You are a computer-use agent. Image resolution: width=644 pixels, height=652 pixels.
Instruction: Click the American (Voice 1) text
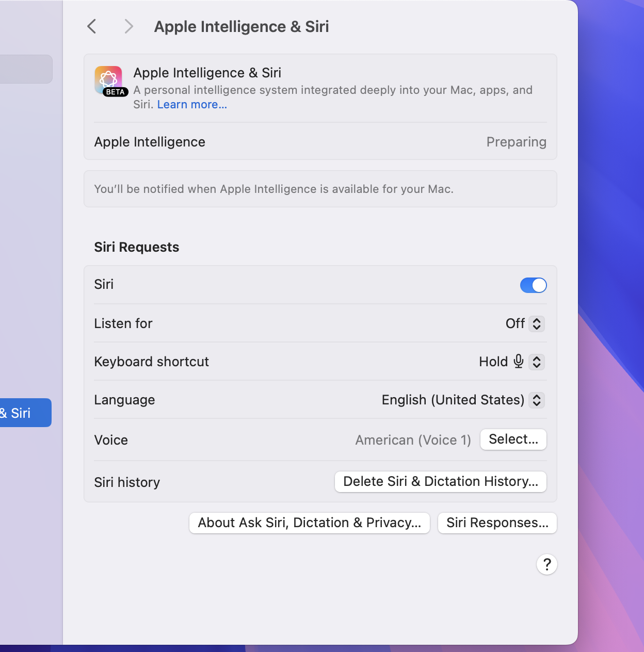coord(413,440)
